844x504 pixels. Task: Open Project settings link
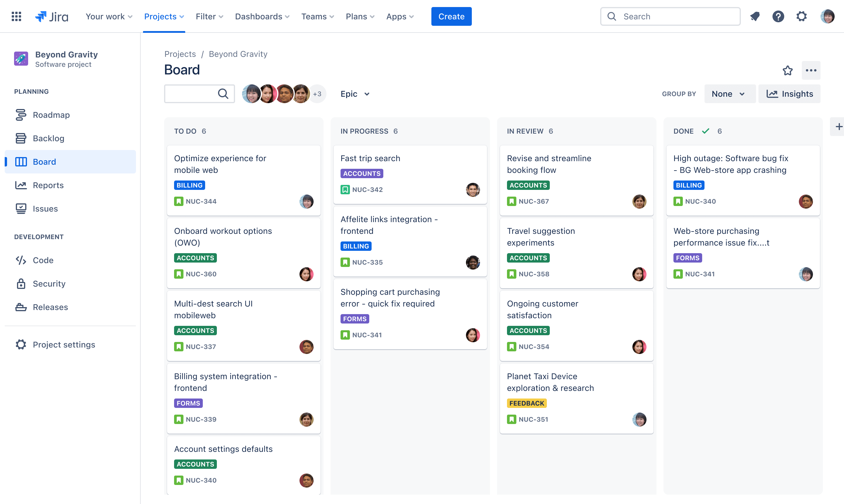(64, 344)
